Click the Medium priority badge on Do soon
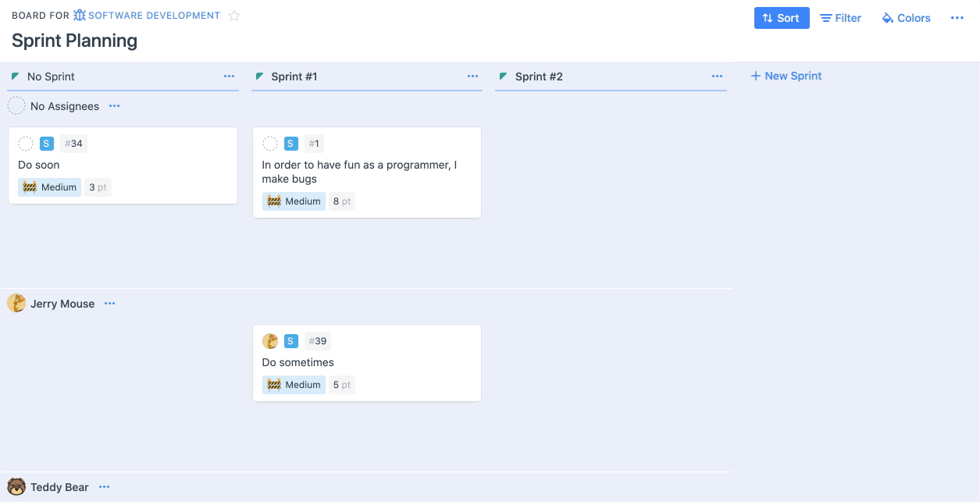Viewport: 980px width, 502px height. click(x=49, y=187)
